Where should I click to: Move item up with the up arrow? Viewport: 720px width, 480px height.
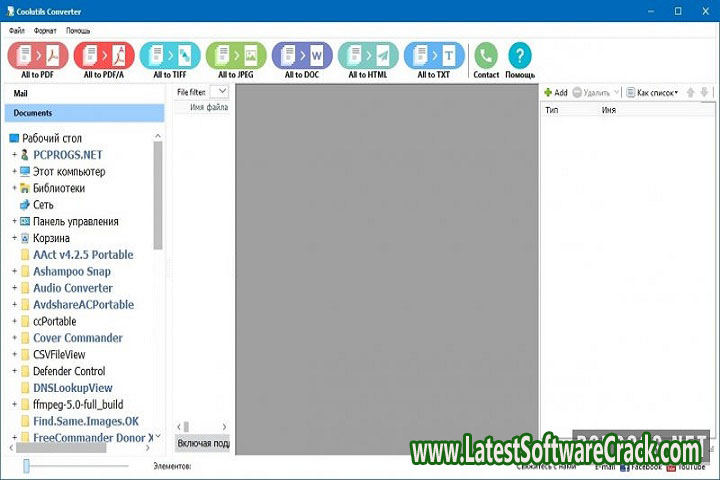pos(690,92)
